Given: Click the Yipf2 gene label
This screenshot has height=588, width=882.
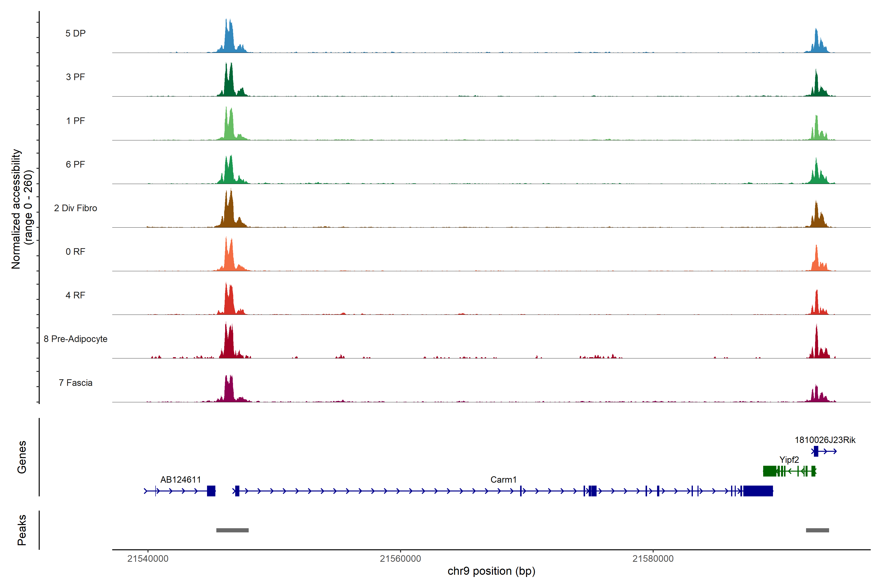Looking at the screenshot, I should (789, 459).
